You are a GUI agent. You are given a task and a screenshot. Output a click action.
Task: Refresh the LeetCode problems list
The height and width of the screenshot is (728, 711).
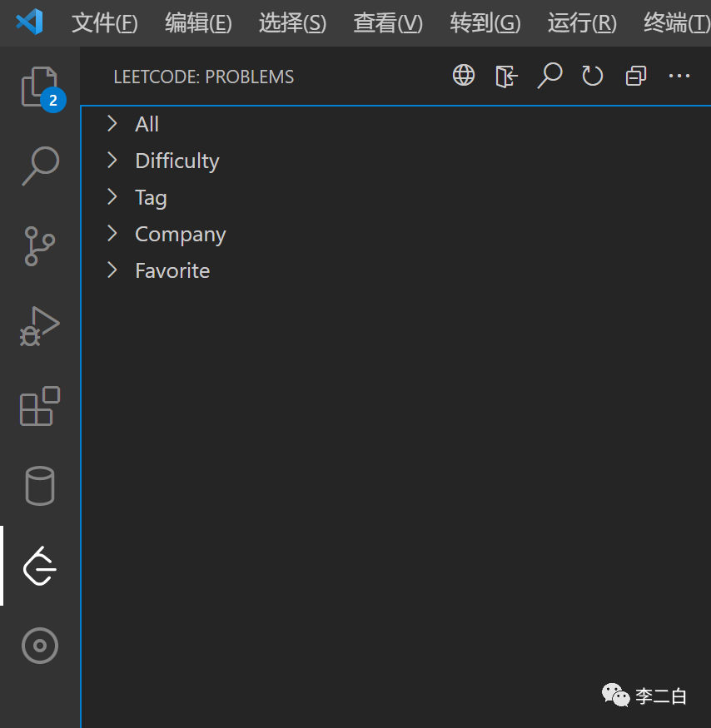coord(592,76)
